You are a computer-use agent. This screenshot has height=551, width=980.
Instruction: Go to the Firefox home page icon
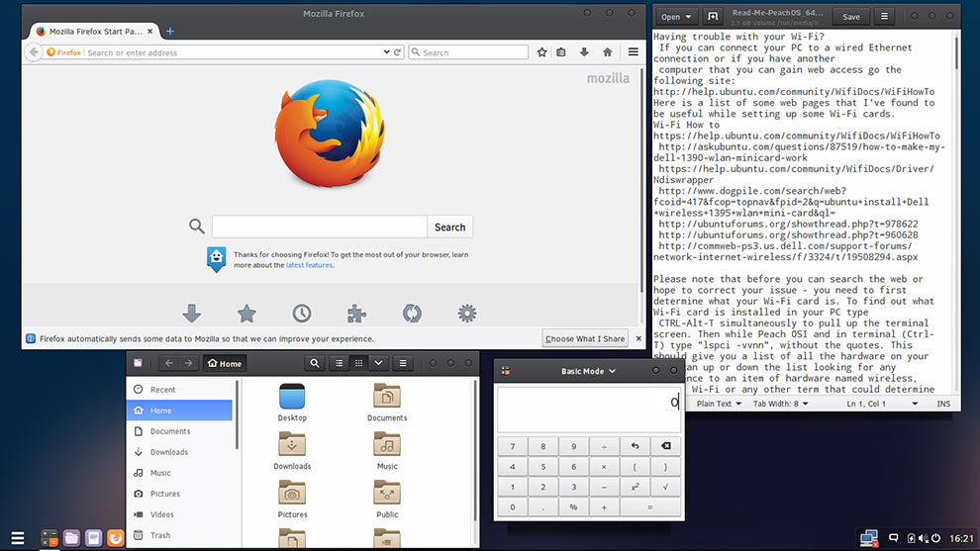(x=607, y=52)
